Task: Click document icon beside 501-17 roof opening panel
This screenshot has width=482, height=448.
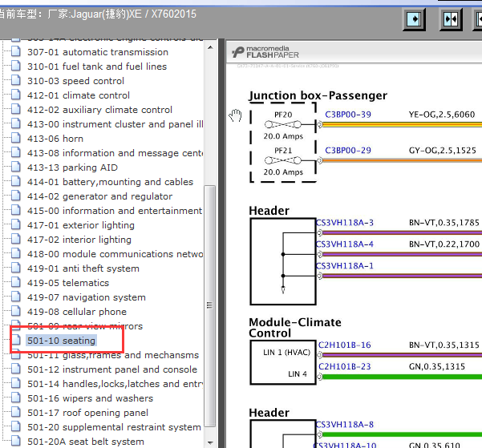Action: (x=16, y=413)
